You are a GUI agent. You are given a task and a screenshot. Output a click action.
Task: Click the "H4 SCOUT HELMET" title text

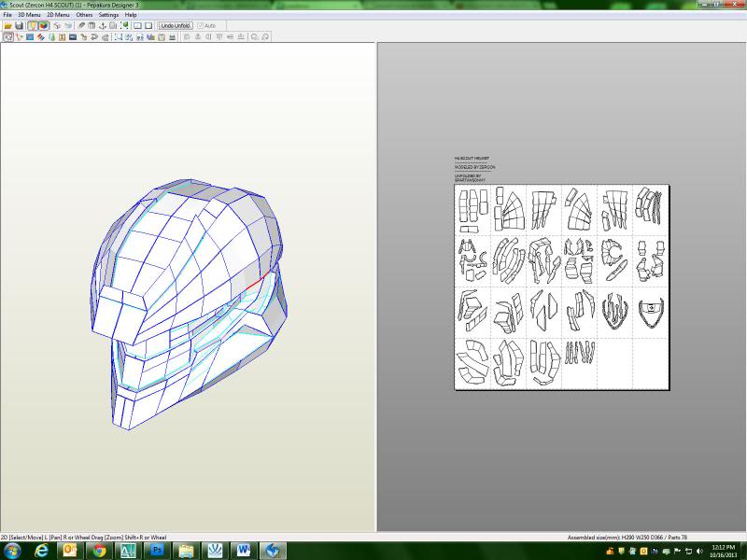(472, 158)
